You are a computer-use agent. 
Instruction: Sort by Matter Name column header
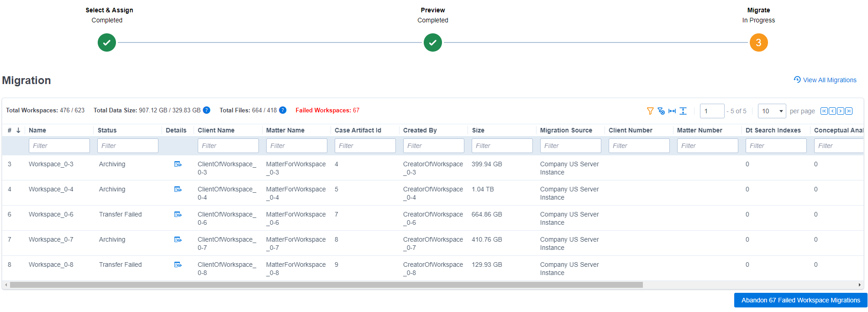285,130
